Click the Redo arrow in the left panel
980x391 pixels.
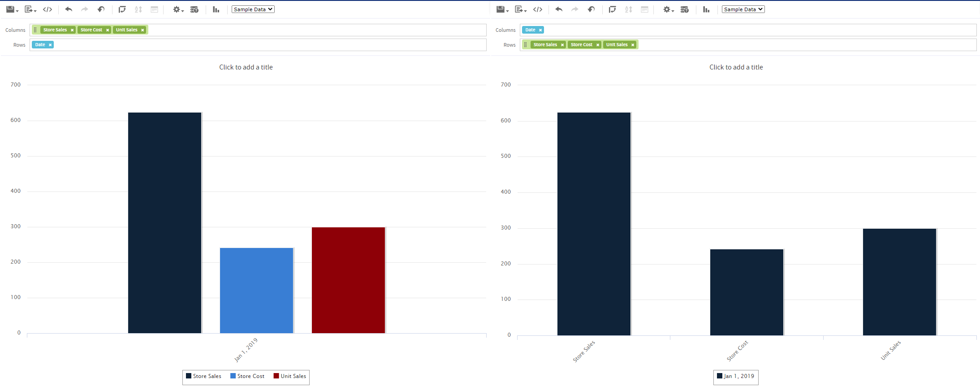(x=85, y=9)
